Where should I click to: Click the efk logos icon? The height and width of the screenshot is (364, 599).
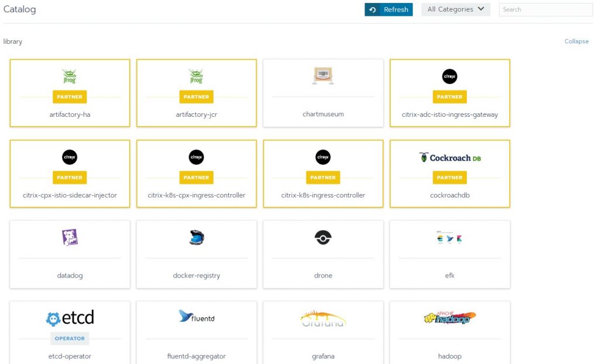[x=450, y=238]
